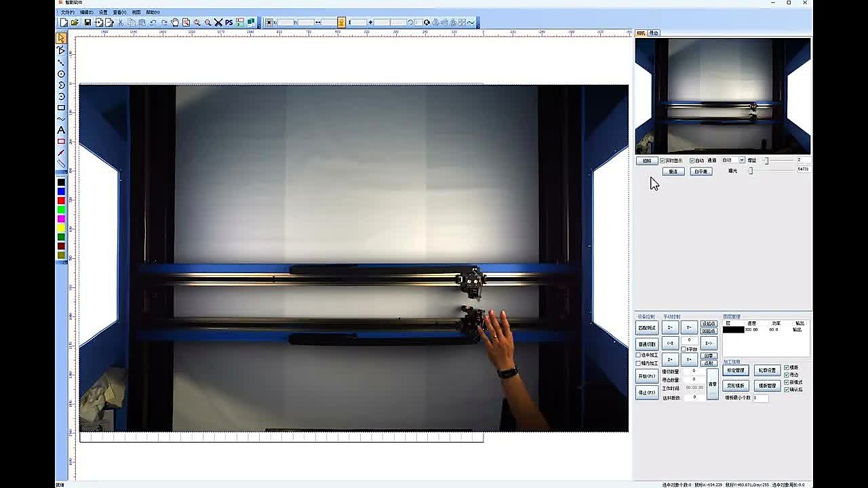
Task: Switch to the 寻边 tab
Action: [x=654, y=33]
